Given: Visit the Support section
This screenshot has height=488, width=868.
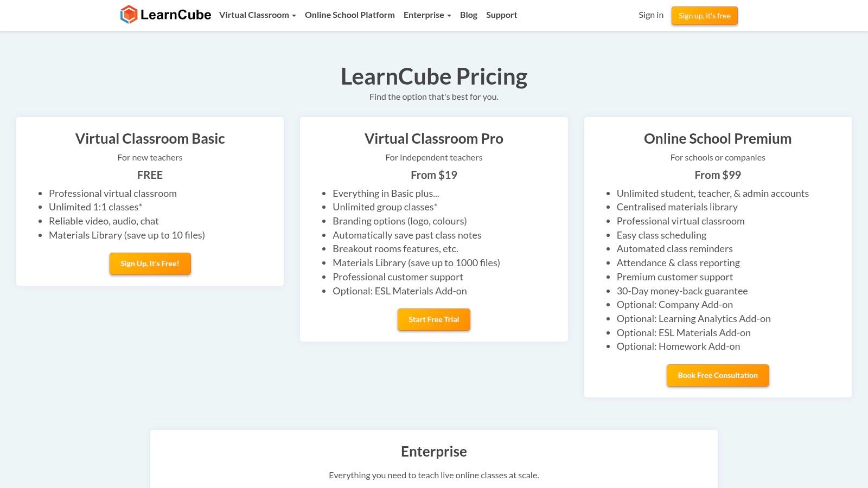Looking at the screenshot, I should pos(501,15).
